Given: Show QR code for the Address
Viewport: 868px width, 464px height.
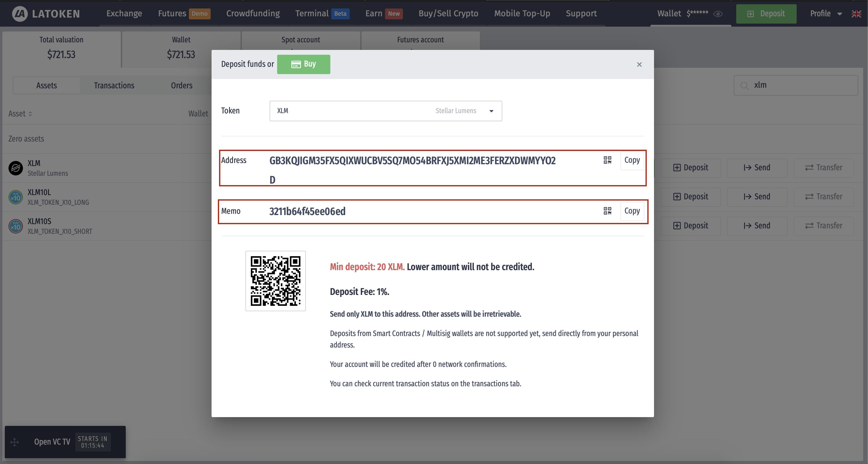Looking at the screenshot, I should click(607, 160).
